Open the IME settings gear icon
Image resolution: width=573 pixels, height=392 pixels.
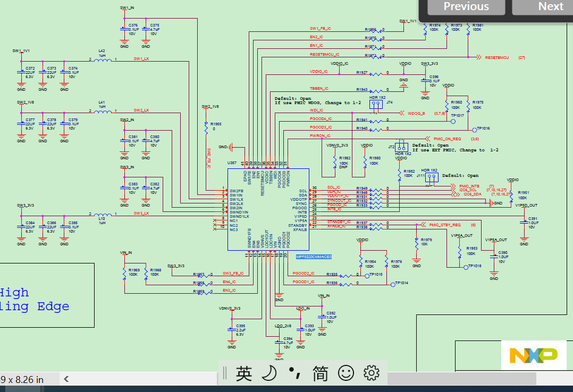370,373
